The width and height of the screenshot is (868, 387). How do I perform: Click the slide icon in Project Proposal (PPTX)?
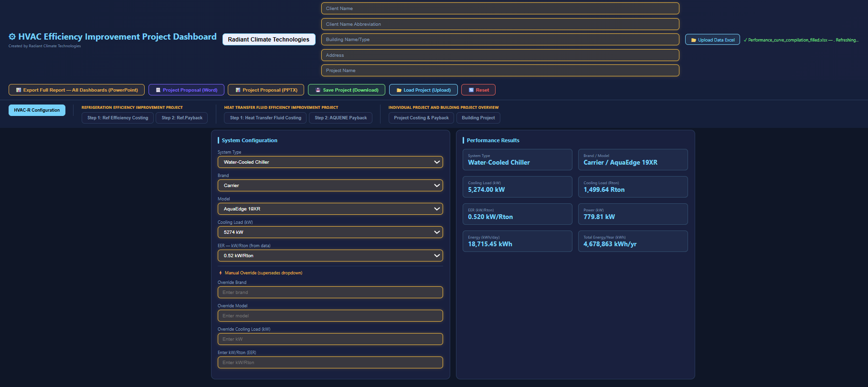238,90
